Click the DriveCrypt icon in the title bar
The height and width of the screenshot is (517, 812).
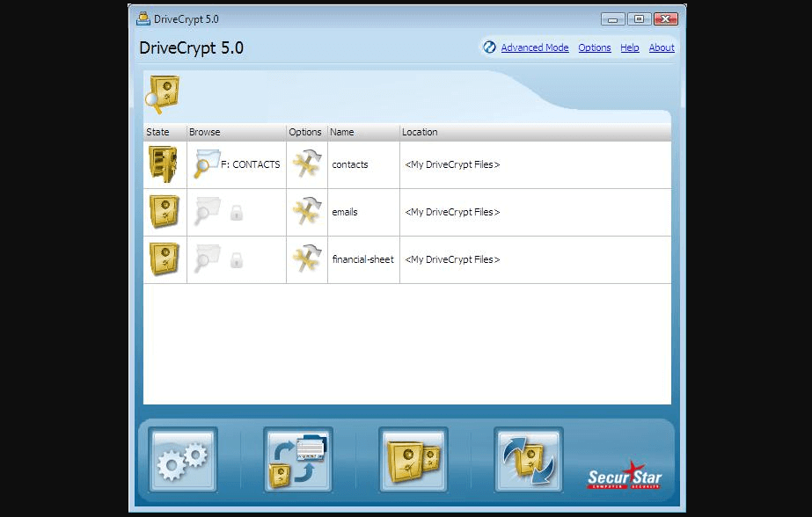[x=142, y=18]
